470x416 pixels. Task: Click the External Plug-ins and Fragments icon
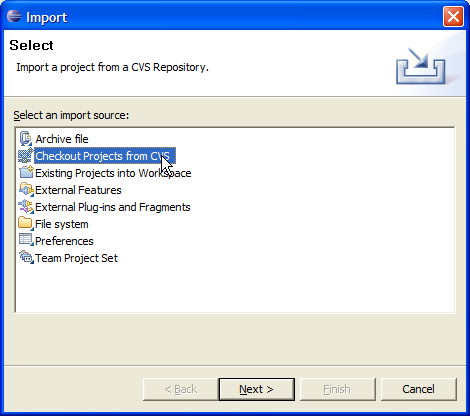[26, 207]
